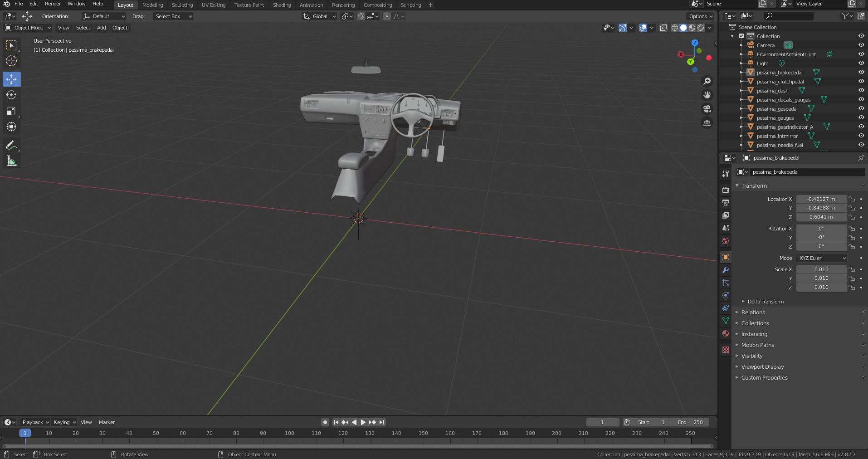Image resolution: width=868 pixels, height=459 pixels.
Task: Open the Keying popover in timeline
Action: (64, 422)
